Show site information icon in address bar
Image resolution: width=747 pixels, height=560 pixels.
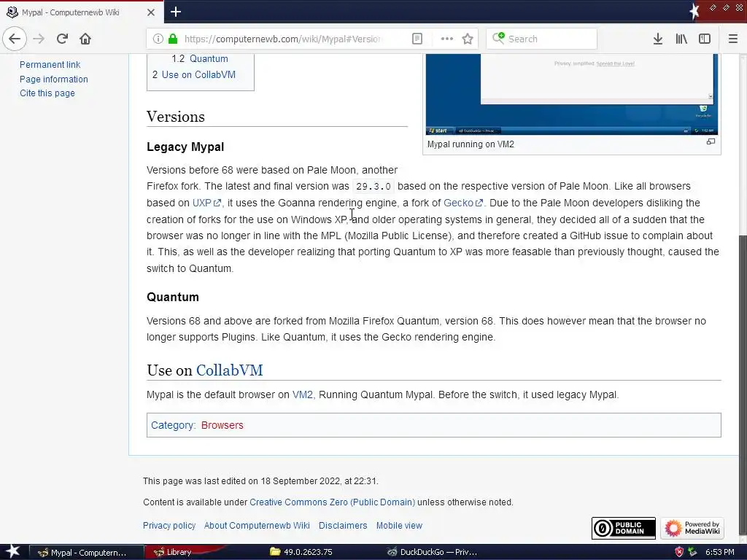pyautogui.click(x=158, y=39)
